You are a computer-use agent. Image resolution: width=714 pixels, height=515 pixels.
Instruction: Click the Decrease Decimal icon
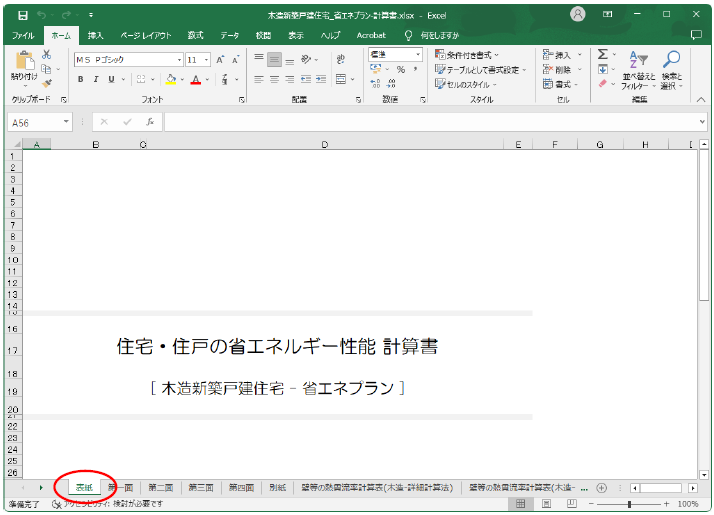click(391, 84)
